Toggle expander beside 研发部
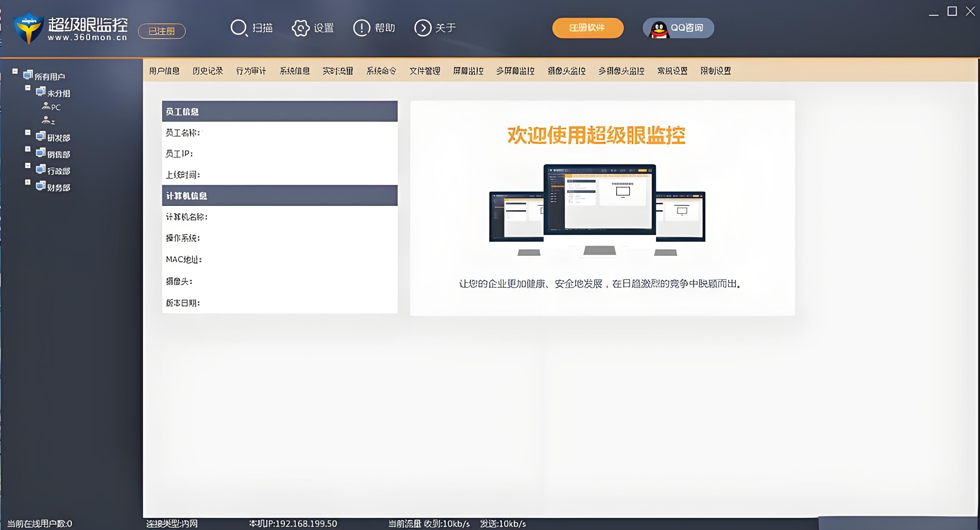Viewport: 980px width, 530px height. tap(28, 132)
